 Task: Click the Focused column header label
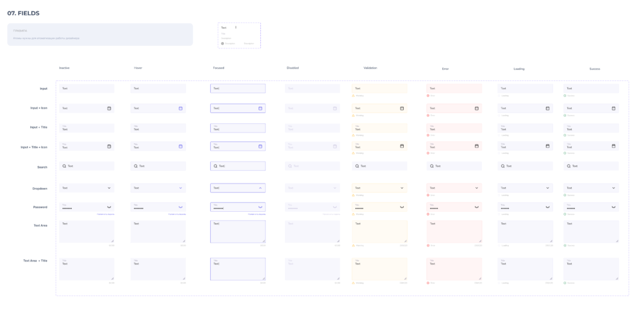(218, 68)
